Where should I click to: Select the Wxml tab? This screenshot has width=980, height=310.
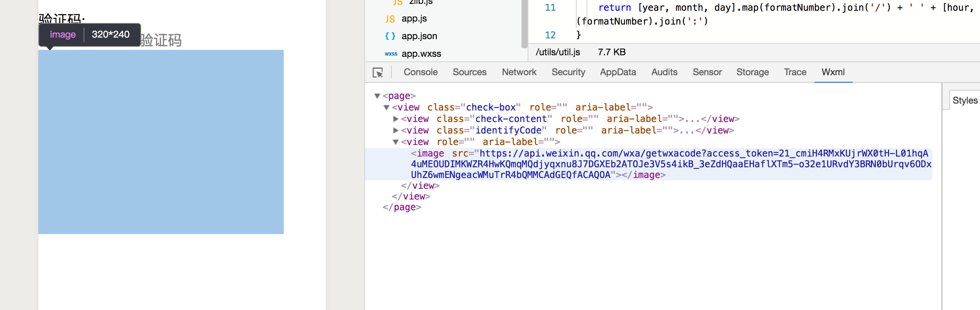click(833, 72)
